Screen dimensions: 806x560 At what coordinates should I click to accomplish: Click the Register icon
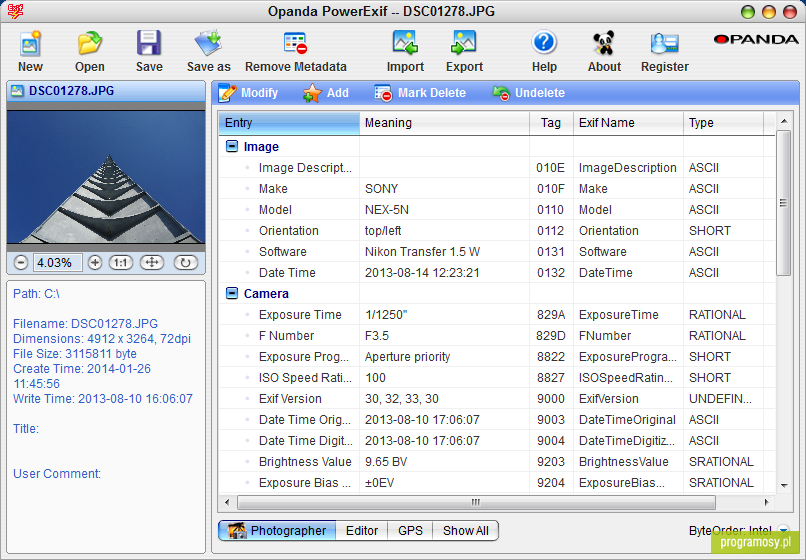click(665, 43)
